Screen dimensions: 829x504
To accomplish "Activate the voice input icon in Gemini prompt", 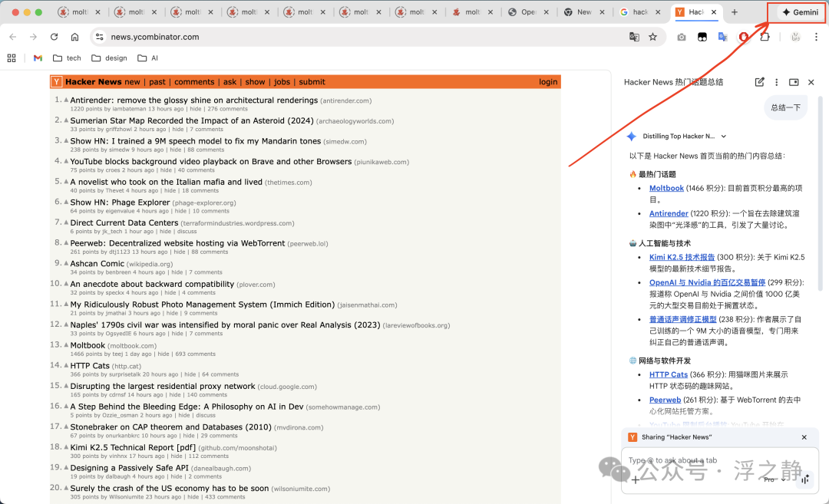I will pyautogui.click(x=805, y=479).
